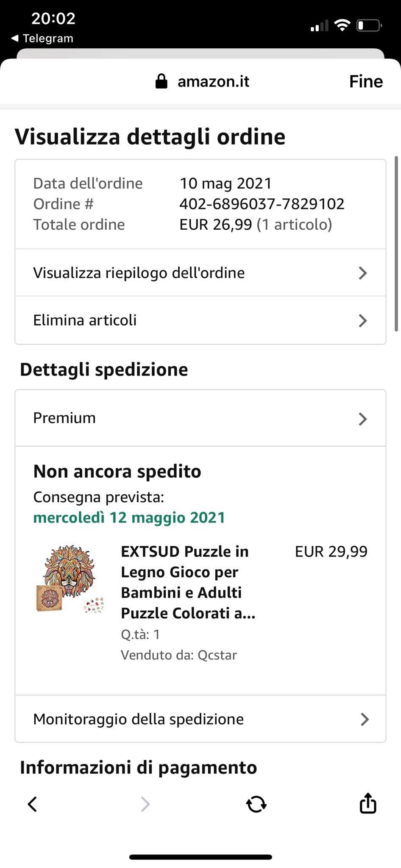
Task: Expand the Premium shipping chevron
Action: coord(362,419)
